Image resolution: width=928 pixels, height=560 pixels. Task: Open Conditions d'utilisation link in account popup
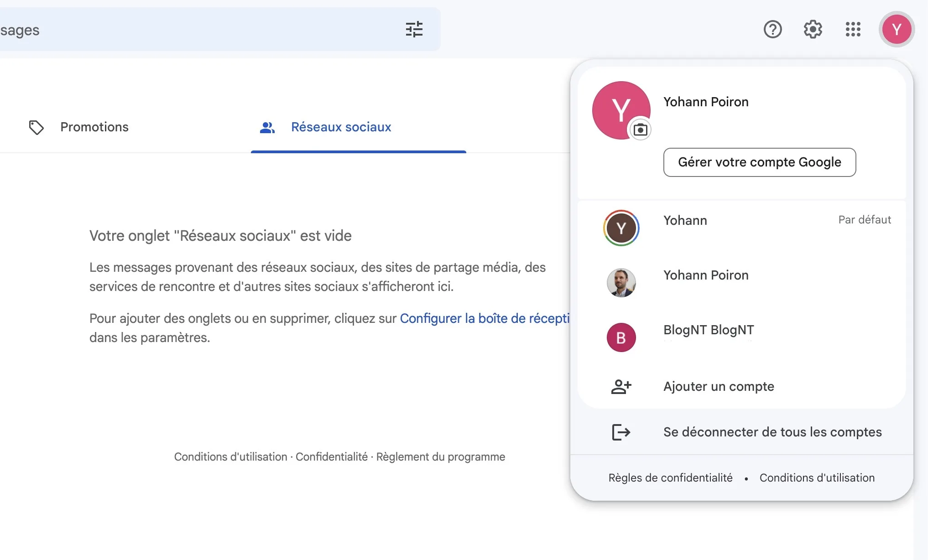click(x=817, y=478)
